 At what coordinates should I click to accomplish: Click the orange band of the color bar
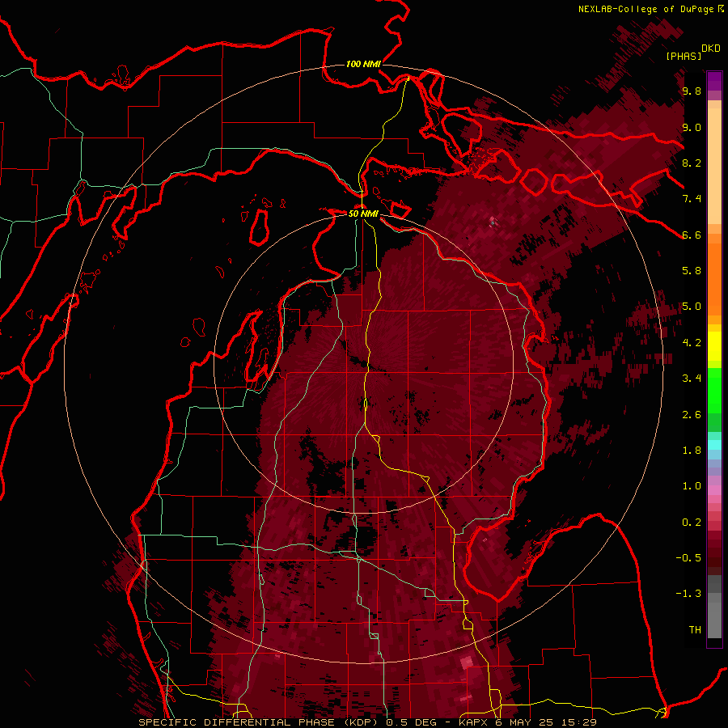(714, 278)
